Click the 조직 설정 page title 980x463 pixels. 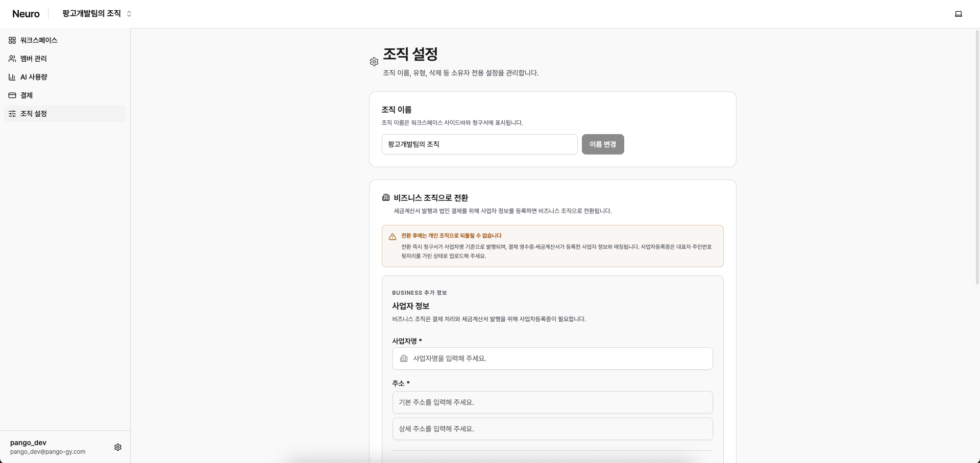pyautogui.click(x=410, y=54)
